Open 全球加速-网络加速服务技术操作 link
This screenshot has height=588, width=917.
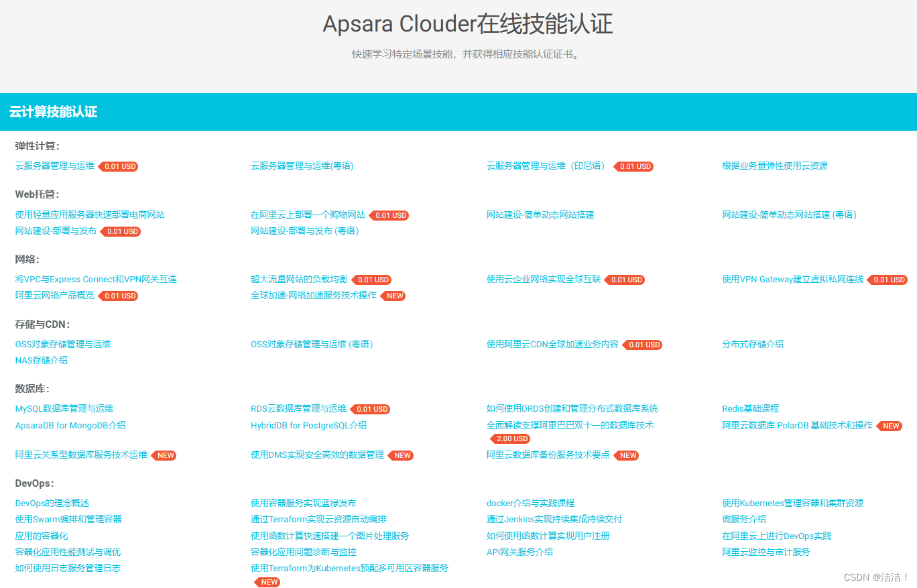pyautogui.click(x=314, y=295)
